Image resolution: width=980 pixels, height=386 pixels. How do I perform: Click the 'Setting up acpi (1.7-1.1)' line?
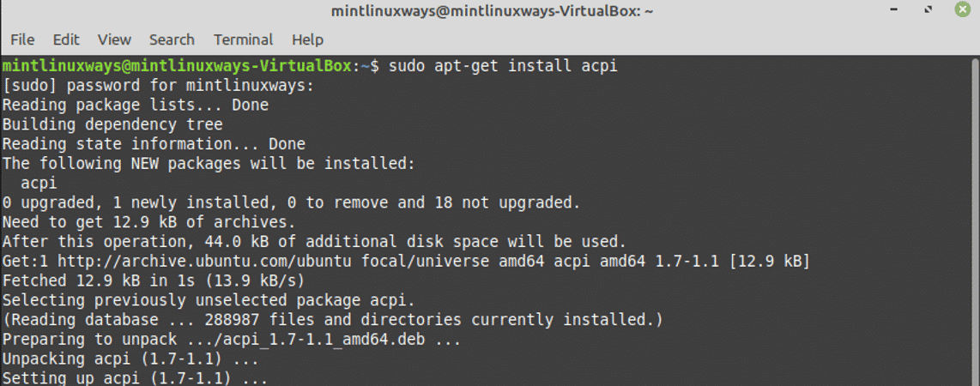tap(135, 378)
